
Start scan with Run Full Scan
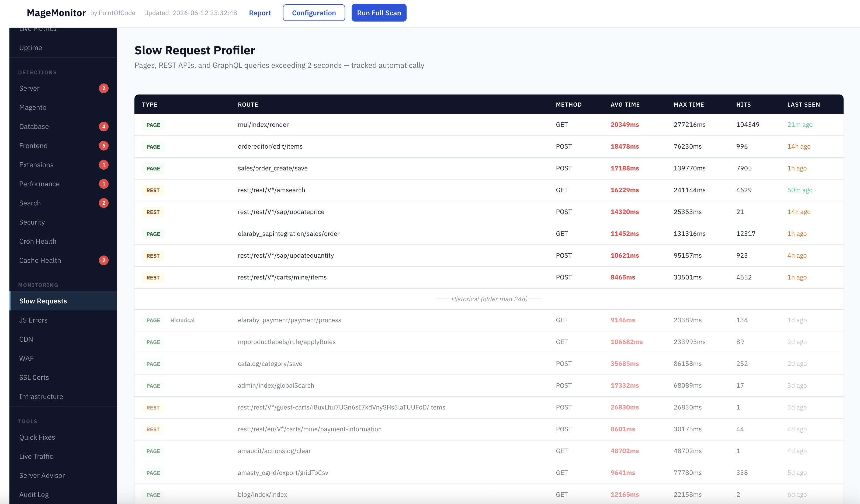tap(379, 13)
